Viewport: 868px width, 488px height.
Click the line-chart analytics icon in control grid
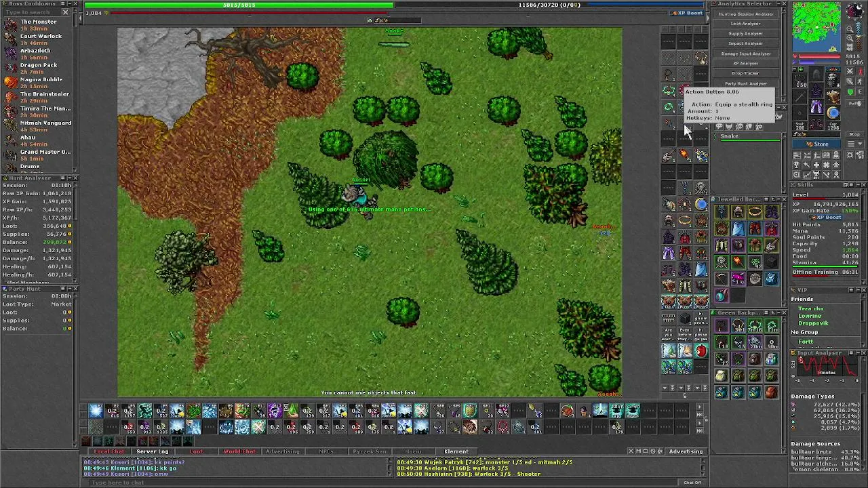(x=806, y=174)
